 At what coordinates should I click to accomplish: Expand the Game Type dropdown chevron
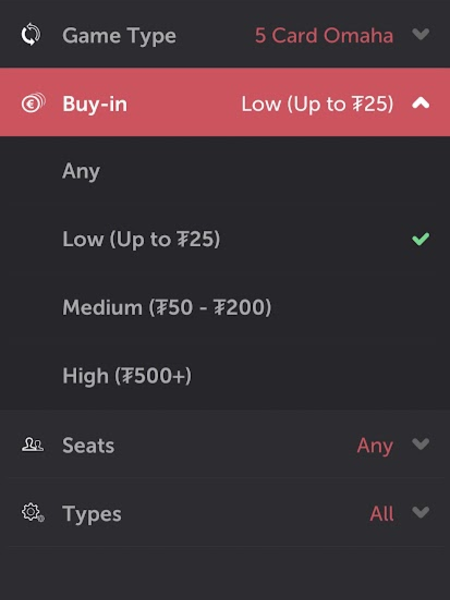coord(421,35)
